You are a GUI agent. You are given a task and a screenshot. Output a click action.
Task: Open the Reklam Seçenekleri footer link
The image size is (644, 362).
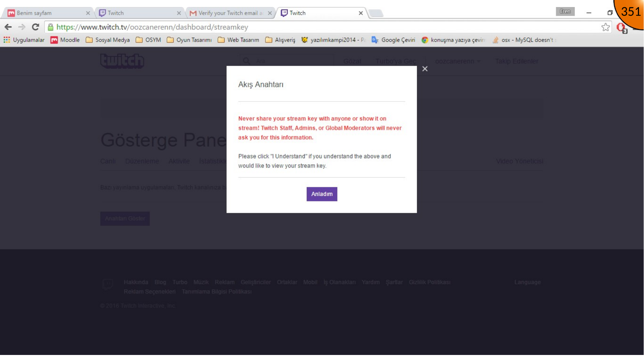[x=150, y=292]
